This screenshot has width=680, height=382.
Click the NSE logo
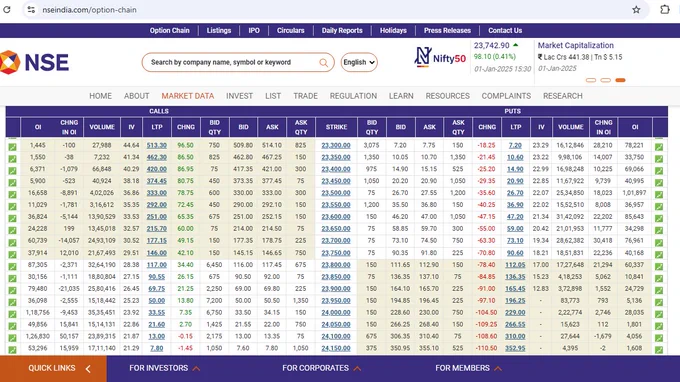point(34,62)
